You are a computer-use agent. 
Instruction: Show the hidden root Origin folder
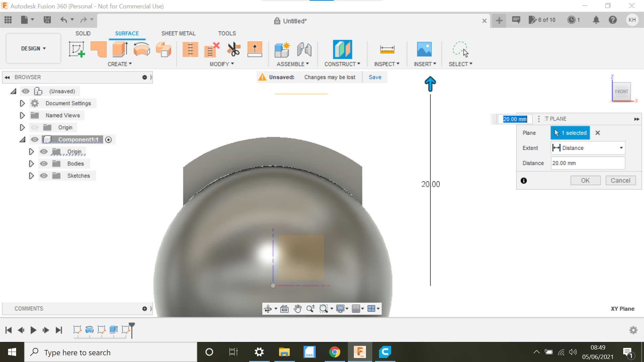(35, 127)
